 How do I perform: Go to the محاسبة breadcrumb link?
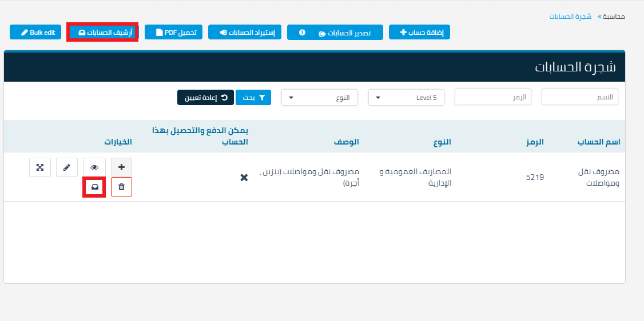615,17
